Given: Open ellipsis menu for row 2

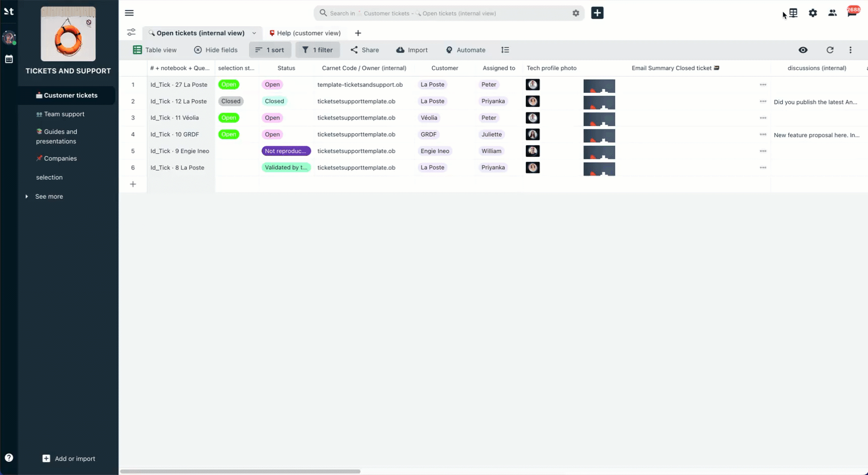Looking at the screenshot, I should [763, 101].
